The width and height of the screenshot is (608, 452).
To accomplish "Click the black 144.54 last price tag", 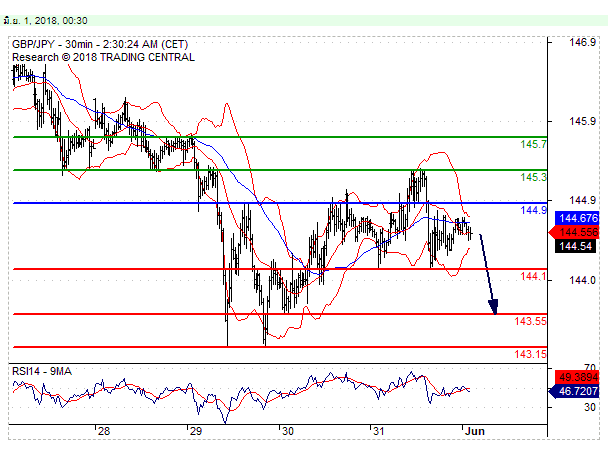I will tap(575, 246).
